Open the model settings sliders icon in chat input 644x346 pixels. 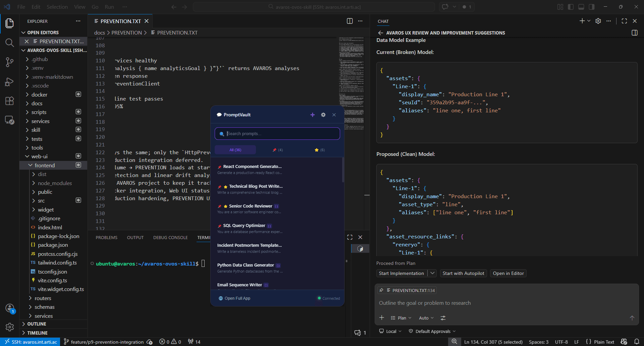click(x=443, y=318)
